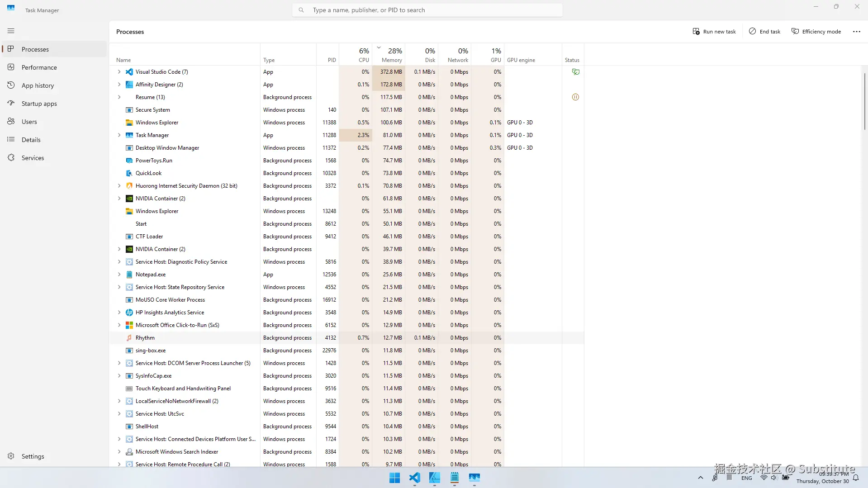This screenshot has height=488, width=868.
Task: Expand the Visual Studio Code process group
Action: pyautogui.click(x=119, y=72)
